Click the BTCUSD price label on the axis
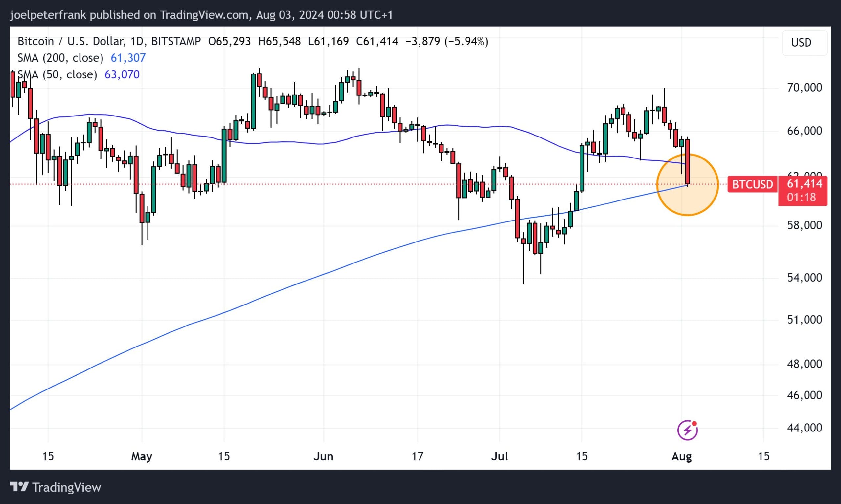Viewport: 841px width, 504px height. [752, 184]
